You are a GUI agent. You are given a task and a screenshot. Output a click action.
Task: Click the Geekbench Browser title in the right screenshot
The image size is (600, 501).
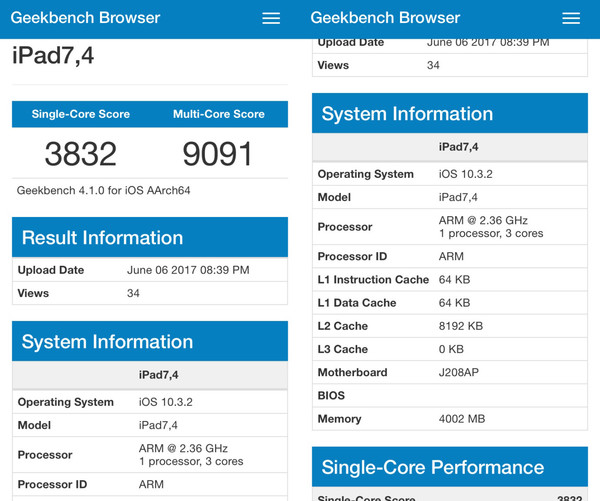[386, 18]
